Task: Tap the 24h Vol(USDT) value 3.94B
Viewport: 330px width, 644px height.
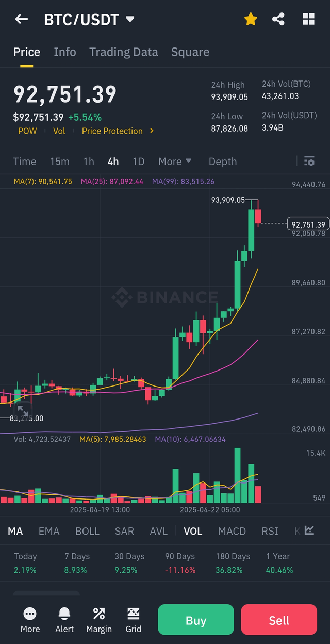Action: pyautogui.click(x=273, y=127)
